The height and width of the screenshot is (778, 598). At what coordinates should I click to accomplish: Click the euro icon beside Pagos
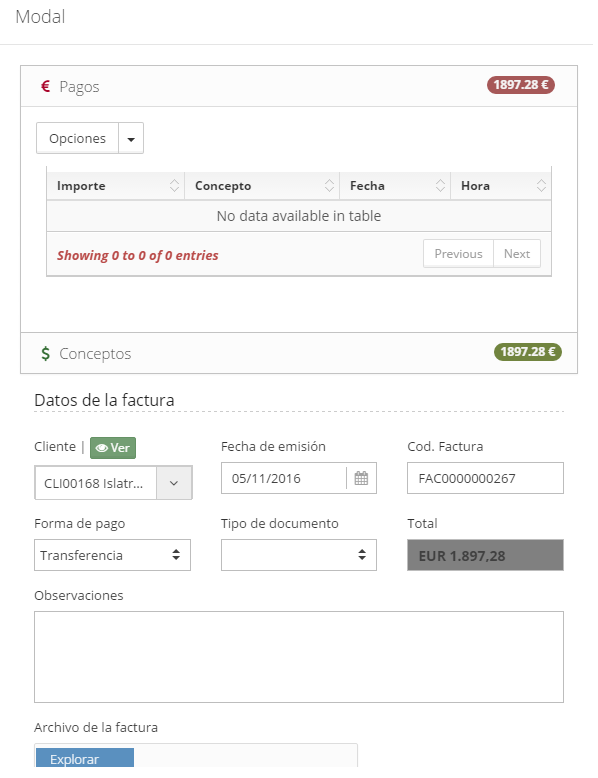point(45,86)
